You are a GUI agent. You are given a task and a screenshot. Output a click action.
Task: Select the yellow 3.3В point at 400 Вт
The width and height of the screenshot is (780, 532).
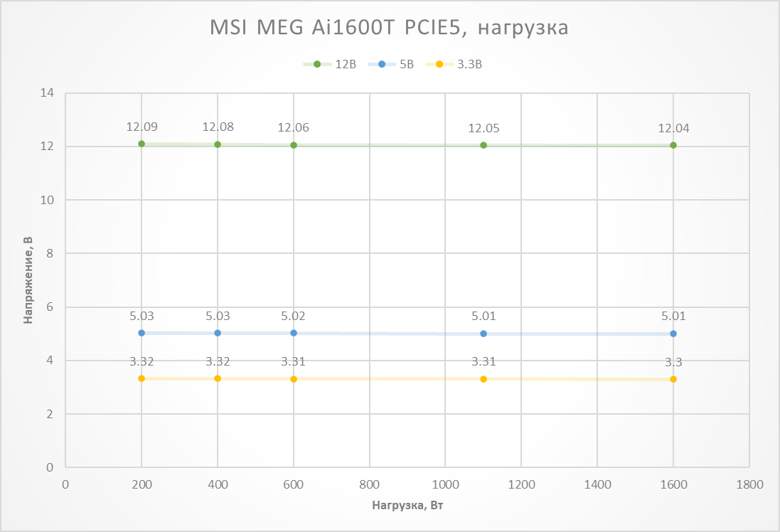[x=218, y=378]
